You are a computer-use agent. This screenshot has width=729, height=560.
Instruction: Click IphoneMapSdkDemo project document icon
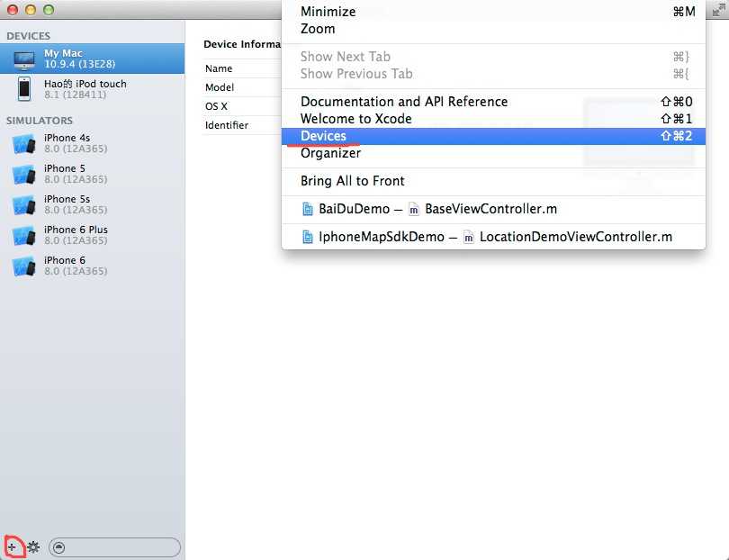tap(307, 237)
